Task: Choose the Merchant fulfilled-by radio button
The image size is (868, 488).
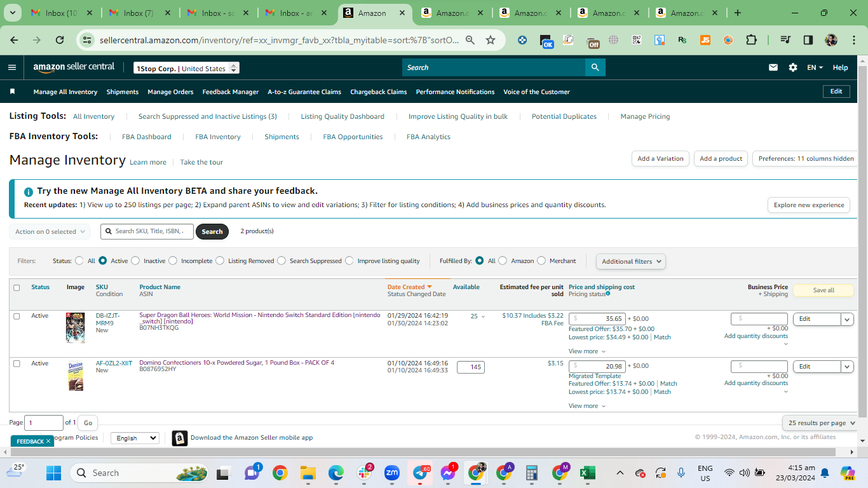Action: point(541,261)
